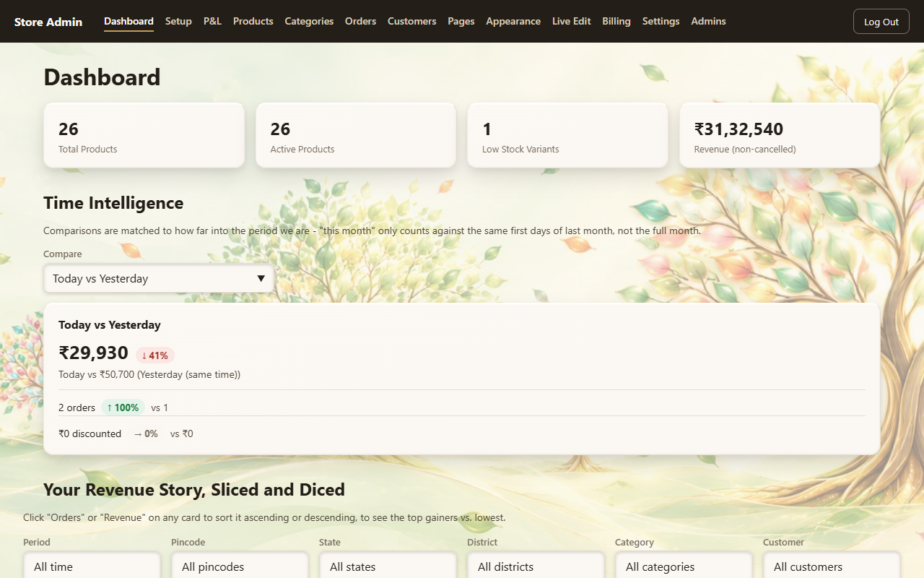Click the Revenue (non-cancelled) card
The height and width of the screenshot is (578, 924).
(780, 135)
